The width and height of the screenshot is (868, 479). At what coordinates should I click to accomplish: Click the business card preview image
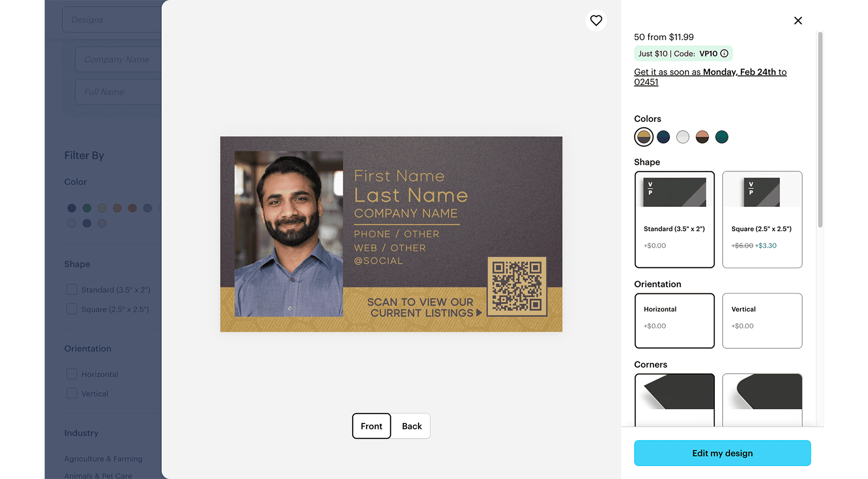(391, 234)
